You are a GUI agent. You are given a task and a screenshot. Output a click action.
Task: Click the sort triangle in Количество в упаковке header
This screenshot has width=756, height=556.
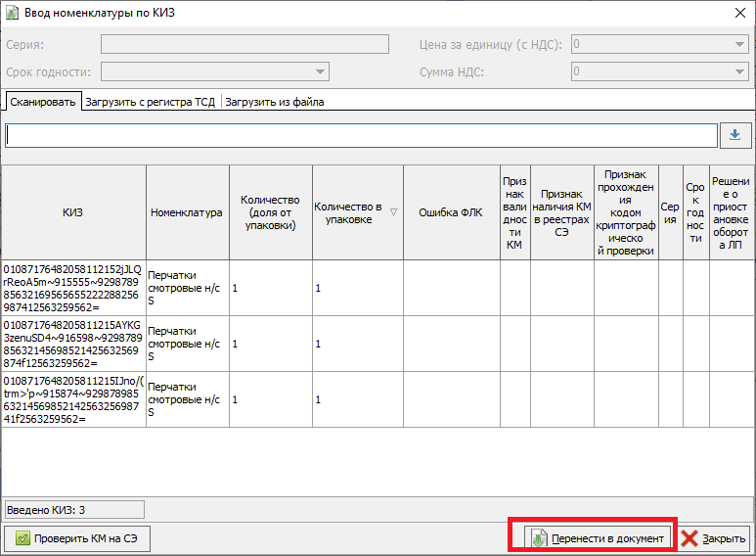click(393, 212)
